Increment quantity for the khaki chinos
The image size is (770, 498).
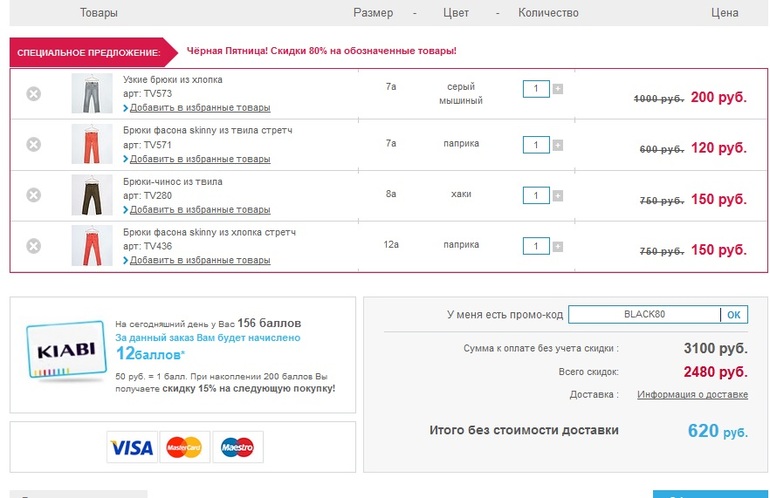[558, 195]
